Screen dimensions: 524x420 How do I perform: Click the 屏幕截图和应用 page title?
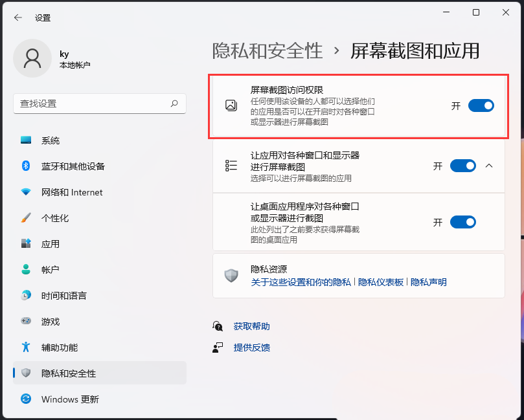point(415,51)
